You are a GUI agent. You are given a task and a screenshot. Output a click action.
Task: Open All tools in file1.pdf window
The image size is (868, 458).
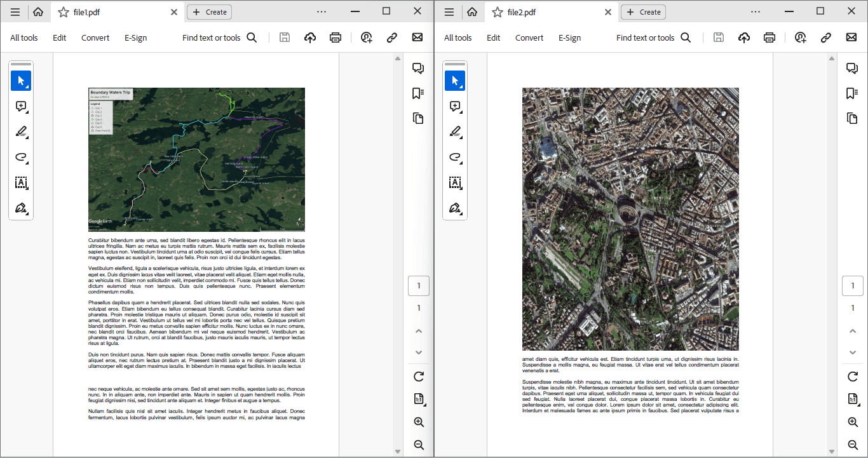(x=24, y=37)
